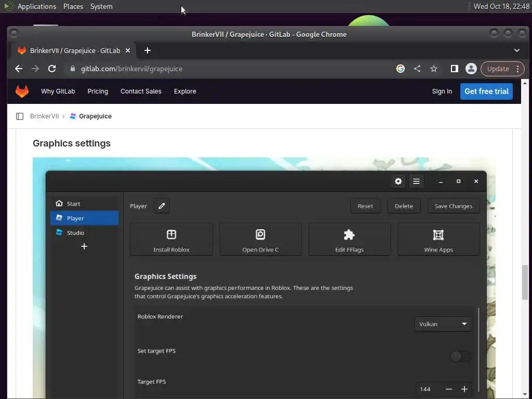Screen dimensions: 532x399
Task: Click the Install Roblox tile
Action: pyautogui.click(x=171, y=239)
